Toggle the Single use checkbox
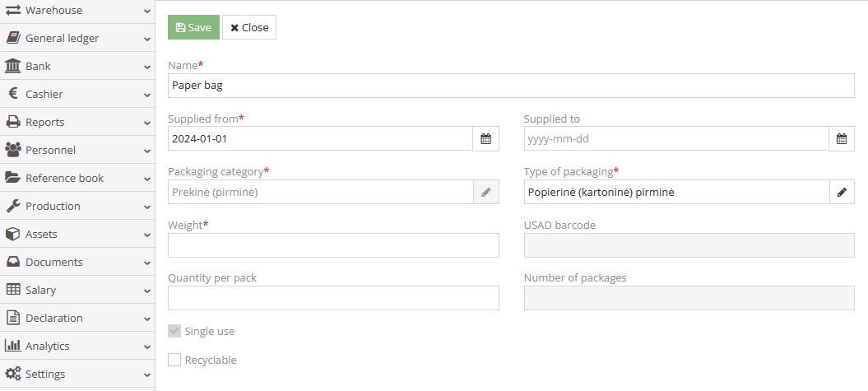868x391 pixels. (174, 331)
